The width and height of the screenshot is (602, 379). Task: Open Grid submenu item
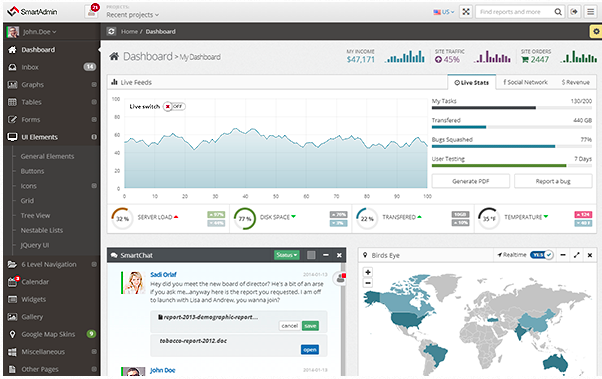pos(27,201)
